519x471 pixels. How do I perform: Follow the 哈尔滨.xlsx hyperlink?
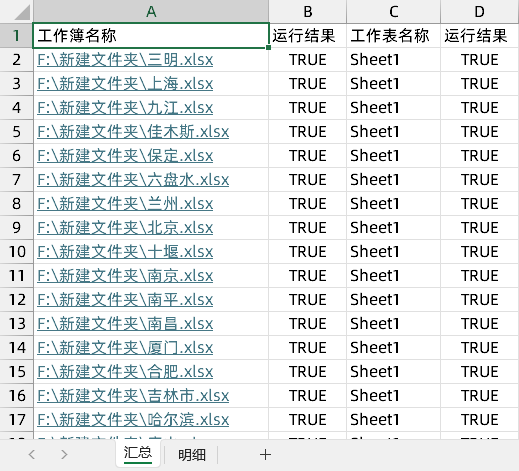tap(133, 420)
